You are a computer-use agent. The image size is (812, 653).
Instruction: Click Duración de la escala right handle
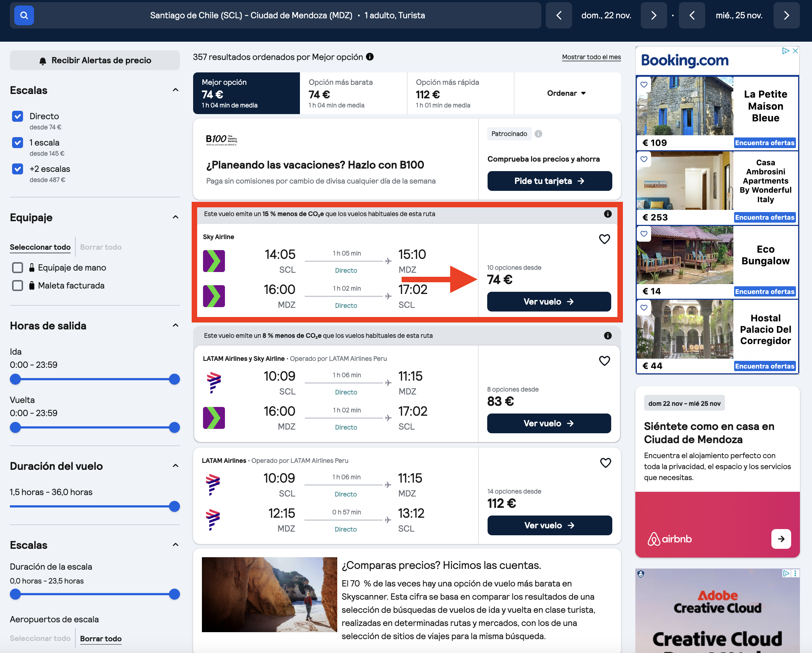[174, 594]
